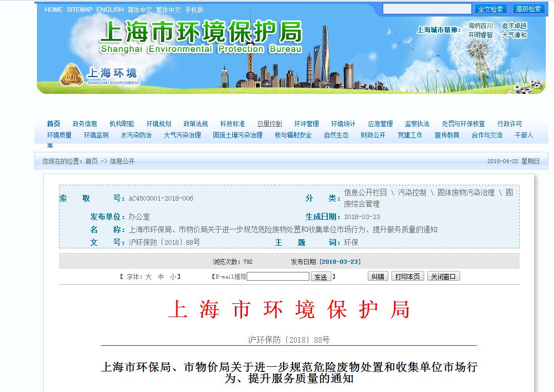Open the 水污染防治 menu item
This screenshot has width=554, height=392.
(136, 135)
